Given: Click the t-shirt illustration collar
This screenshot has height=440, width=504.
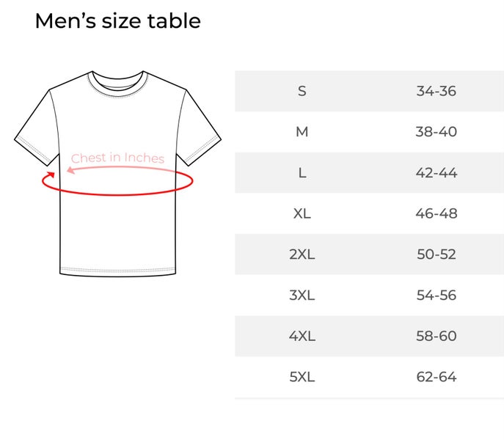Looking at the screenshot, I should pyautogui.click(x=117, y=80).
